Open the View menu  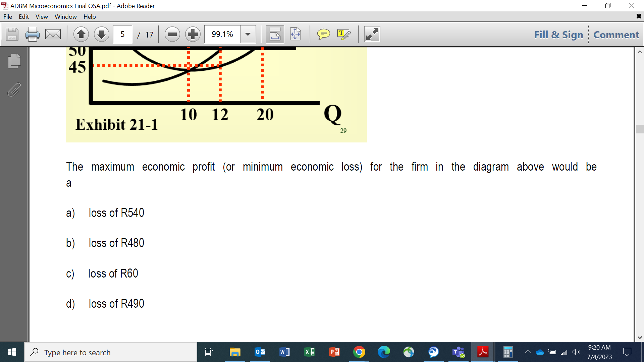tap(41, 16)
